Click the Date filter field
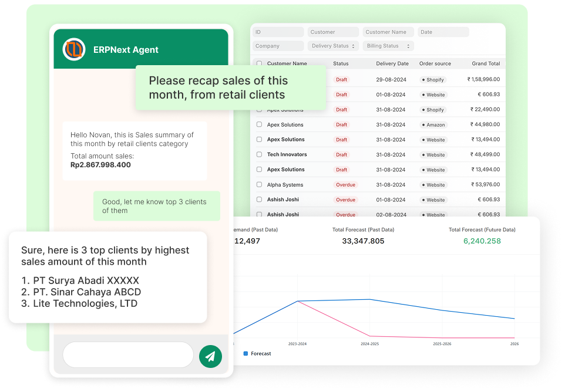The image size is (565, 392). (x=443, y=32)
